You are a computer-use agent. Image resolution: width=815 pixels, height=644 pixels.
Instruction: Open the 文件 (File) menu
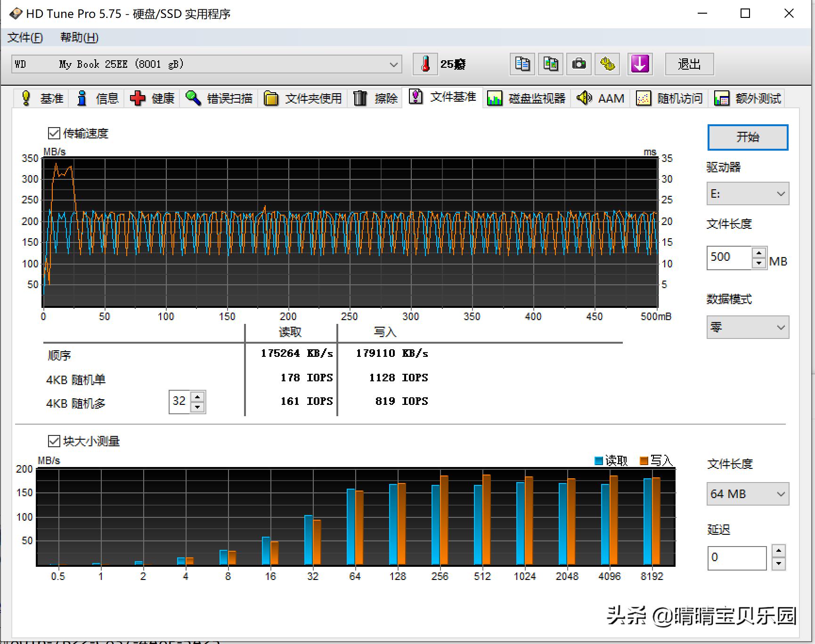pos(25,38)
